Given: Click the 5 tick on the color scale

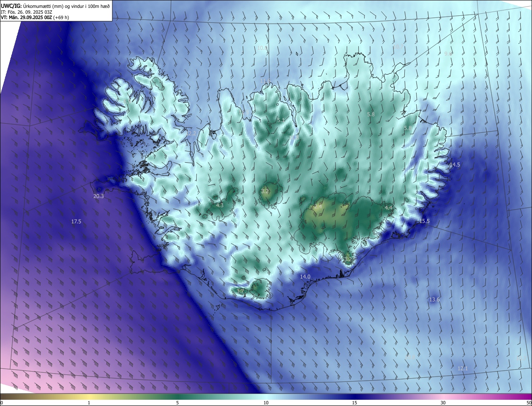Looking at the screenshot, I should tap(177, 403).
